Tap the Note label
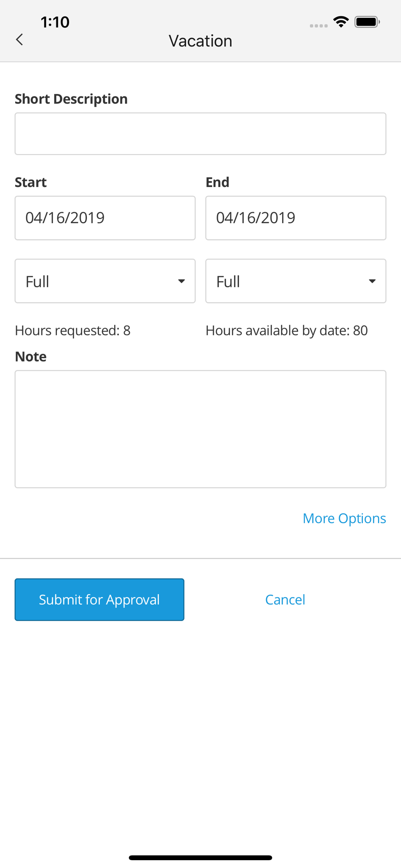The height and width of the screenshot is (868, 401). click(31, 356)
